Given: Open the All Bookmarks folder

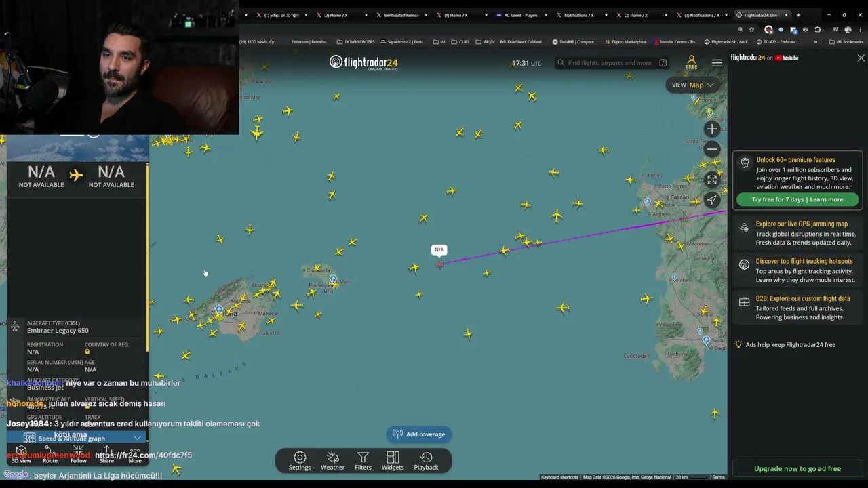Looking at the screenshot, I should [846, 42].
